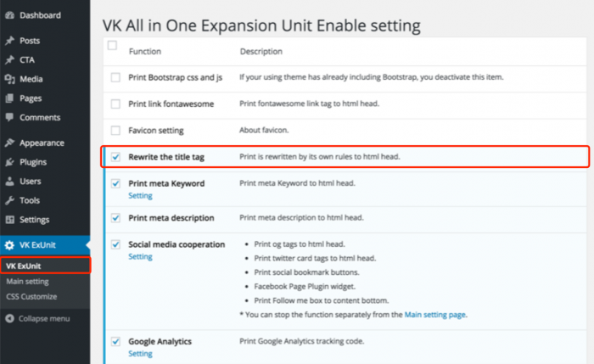Tick the Favicon setting checkbox
The image size is (594, 364).
coord(115,131)
